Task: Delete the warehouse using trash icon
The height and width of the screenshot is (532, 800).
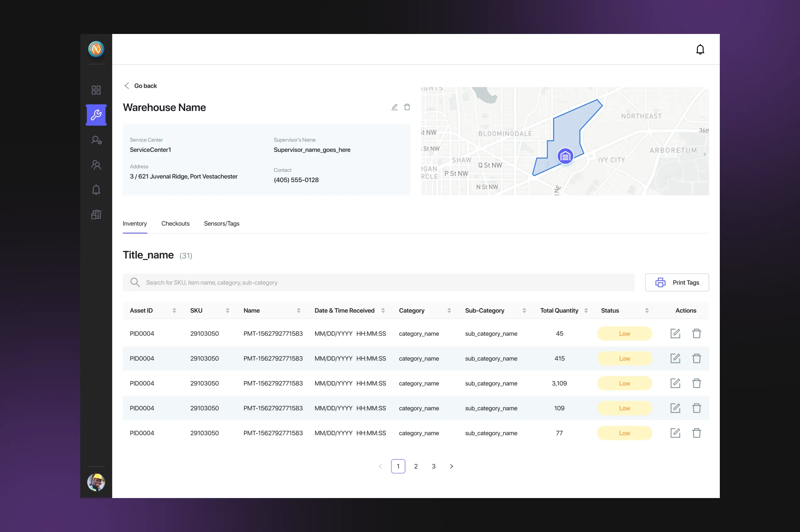Action: (x=407, y=107)
